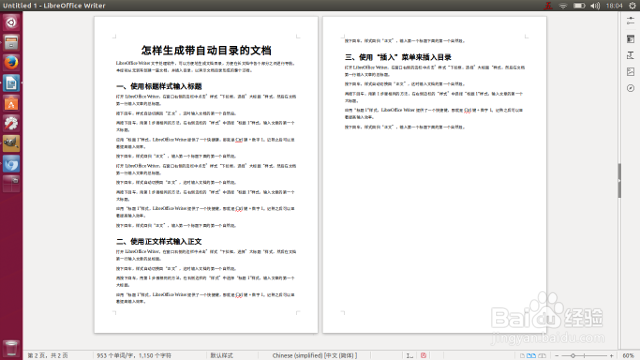Screen dimensions: 640x360
Task: Switch to multiple-page view layout
Action: pos(531,356)
